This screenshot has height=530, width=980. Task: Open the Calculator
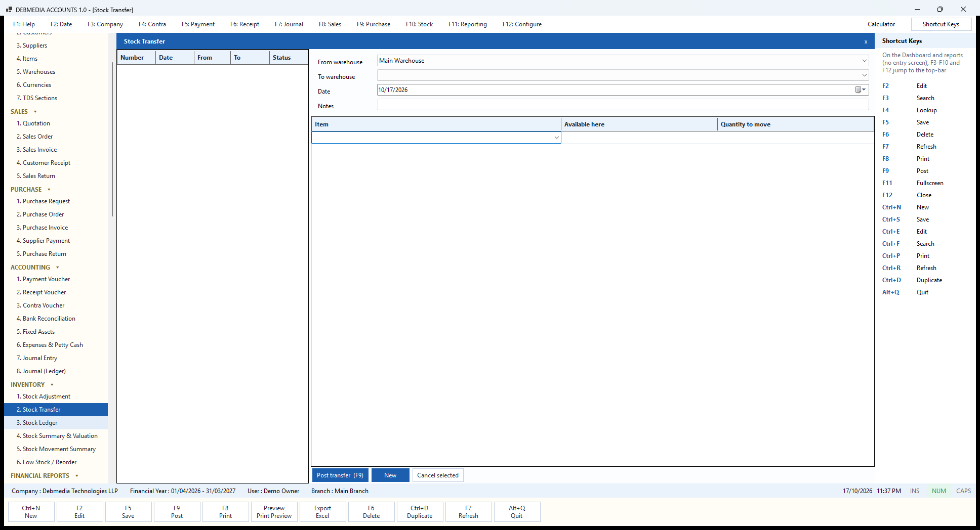click(881, 24)
